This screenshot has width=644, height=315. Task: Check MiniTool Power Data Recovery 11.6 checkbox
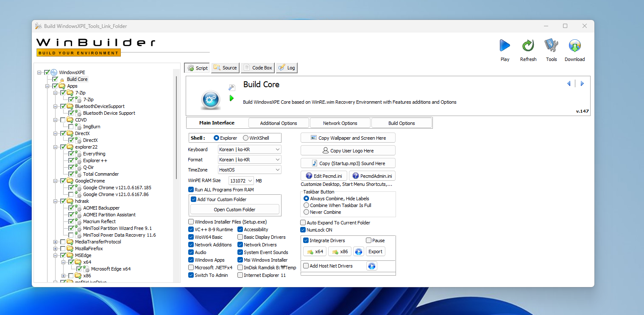pyautogui.click(x=71, y=235)
